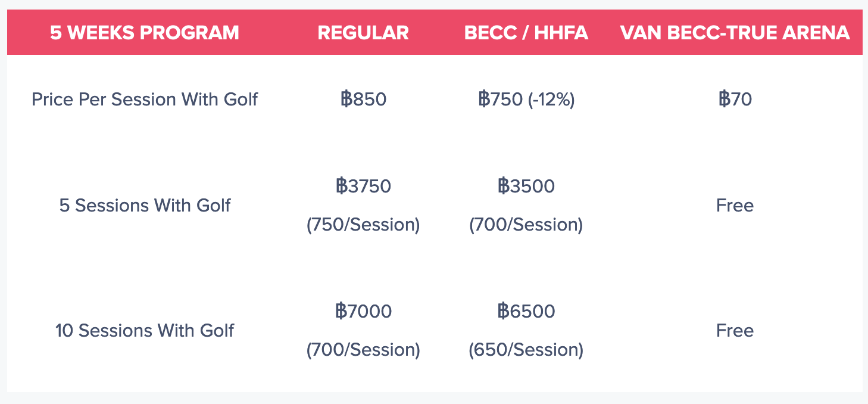Viewport: 868px width, 404px height.
Task: Select the 5 Sessions With Golf row label
Action: [x=145, y=206]
